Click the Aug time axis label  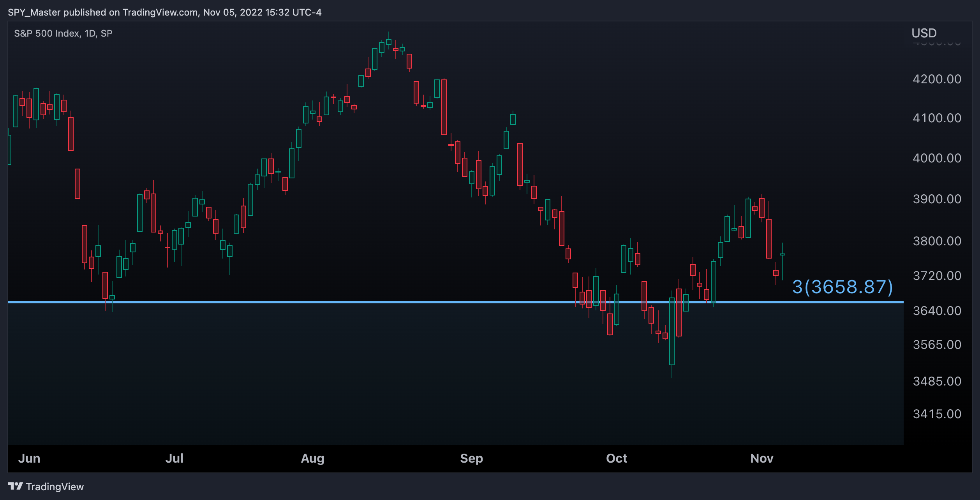(312, 458)
